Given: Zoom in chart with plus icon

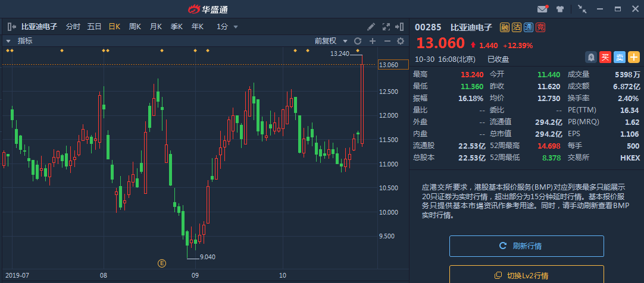Looking at the screenshot, I should (x=373, y=41).
